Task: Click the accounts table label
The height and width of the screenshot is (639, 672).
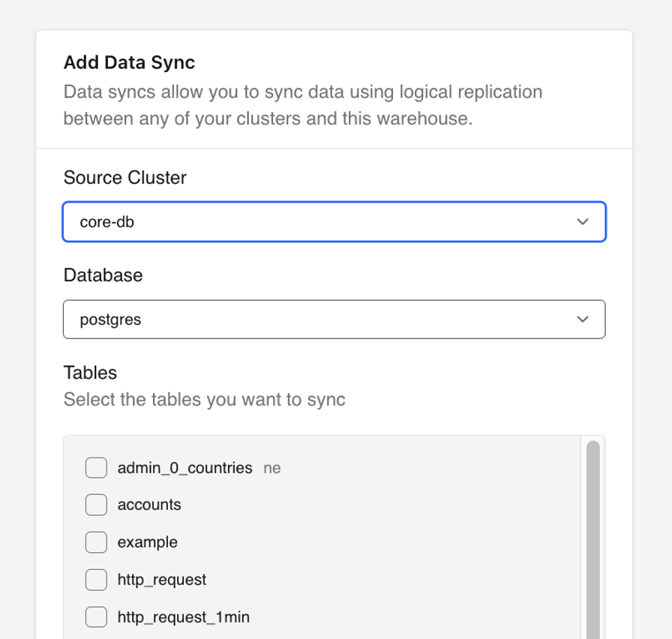Action: (x=149, y=505)
